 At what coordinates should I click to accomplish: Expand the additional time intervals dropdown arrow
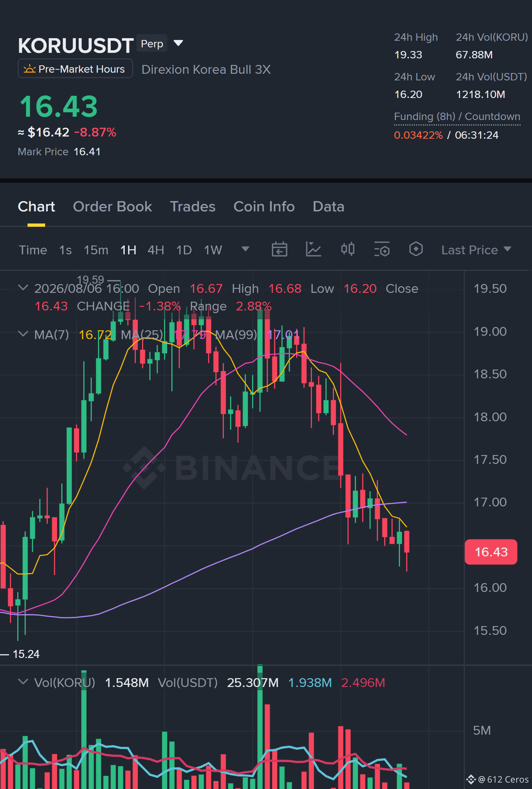(245, 249)
